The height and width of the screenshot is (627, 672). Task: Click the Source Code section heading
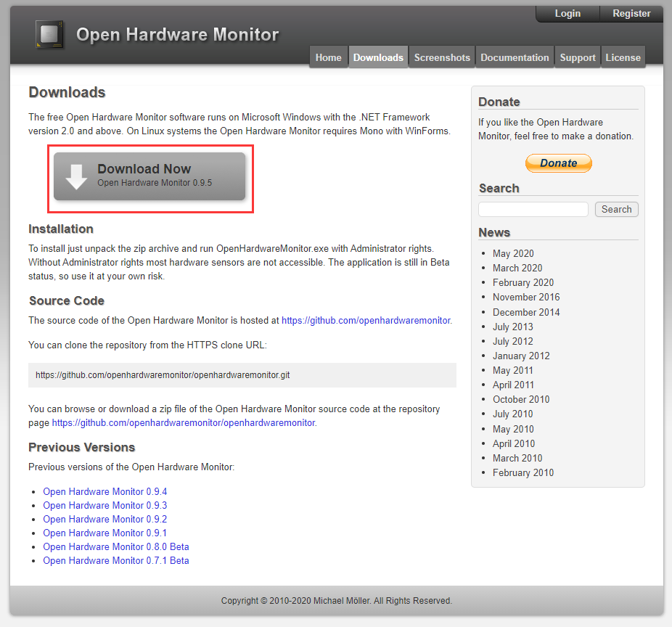tap(67, 301)
